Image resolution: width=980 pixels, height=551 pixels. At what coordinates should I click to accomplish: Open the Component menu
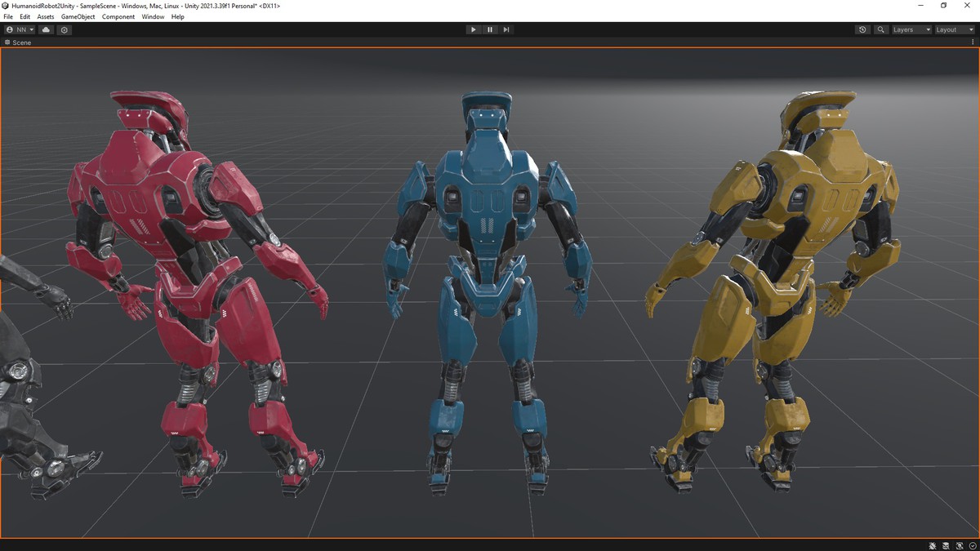(x=118, y=16)
